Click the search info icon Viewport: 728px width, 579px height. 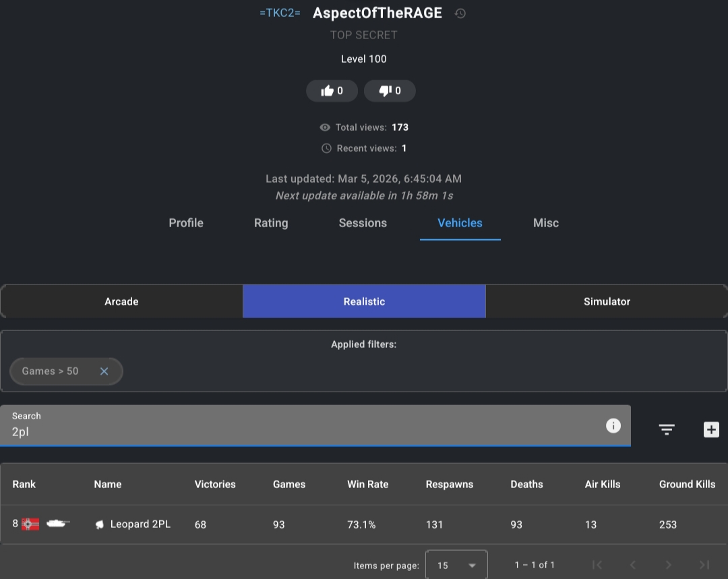tap(613, 425)
